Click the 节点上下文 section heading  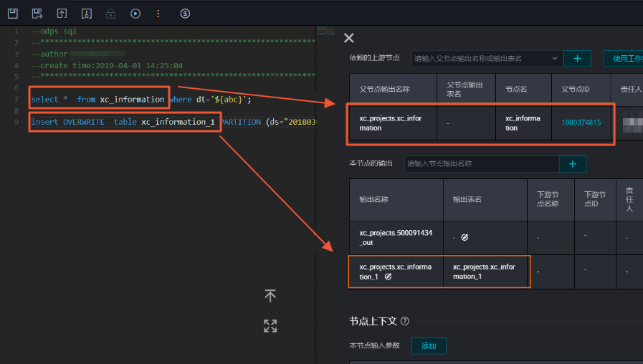click(x=373, y=321)
